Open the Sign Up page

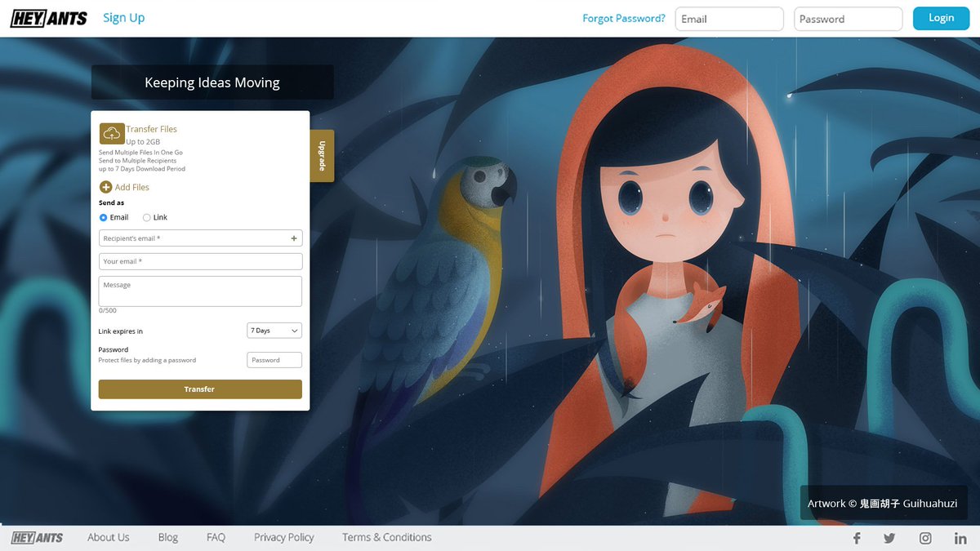pyautogui.click(x=124, y=18)
